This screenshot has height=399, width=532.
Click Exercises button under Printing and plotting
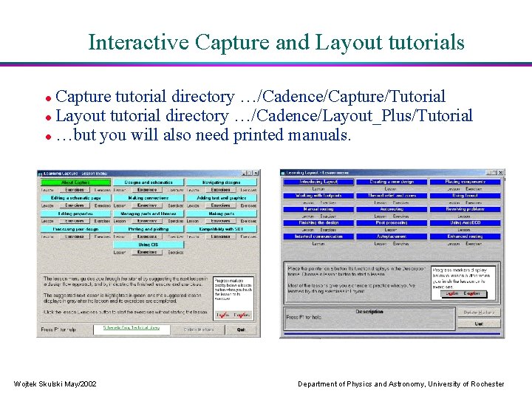point(147,236)
